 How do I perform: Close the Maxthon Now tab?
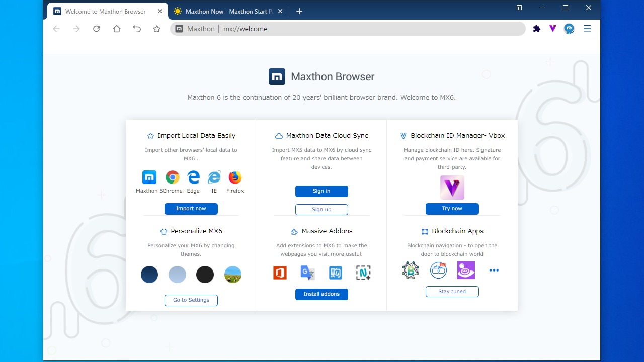[x=280, y=11]
